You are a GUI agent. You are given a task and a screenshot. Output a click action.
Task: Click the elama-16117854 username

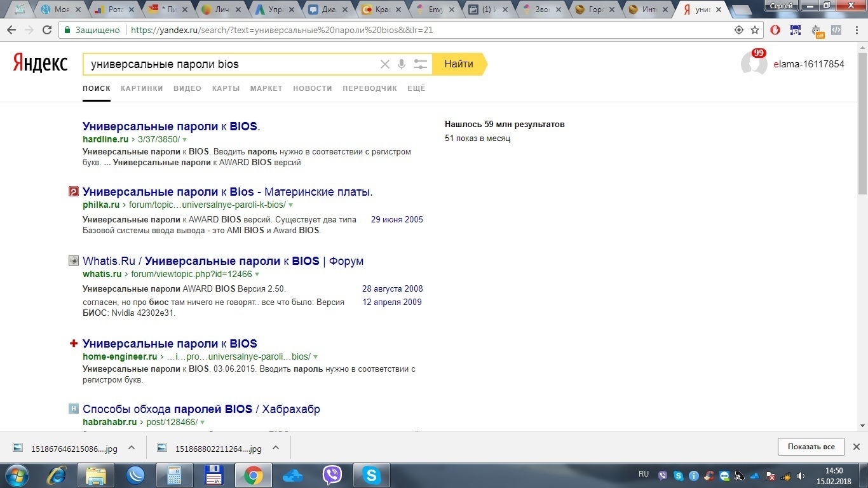tap(809, 64)
